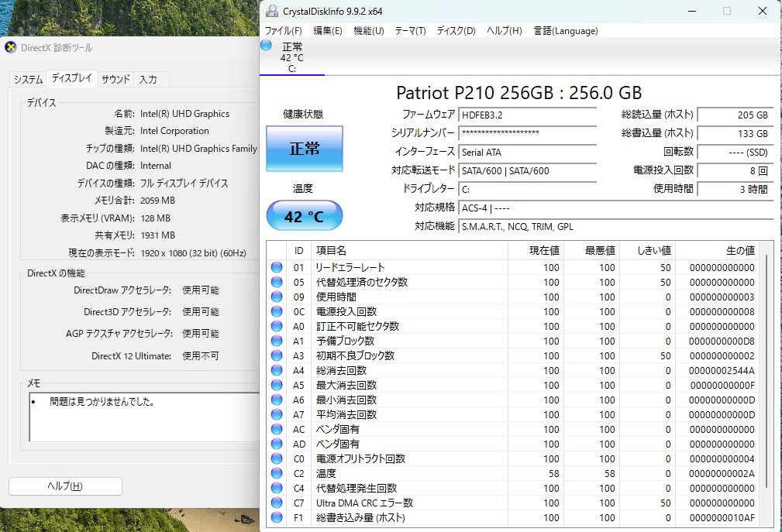Click the power on hours 3 時間 field
The width and height of the screenshot is (782, 532).
pyautogui.click(x=735, y=189)
